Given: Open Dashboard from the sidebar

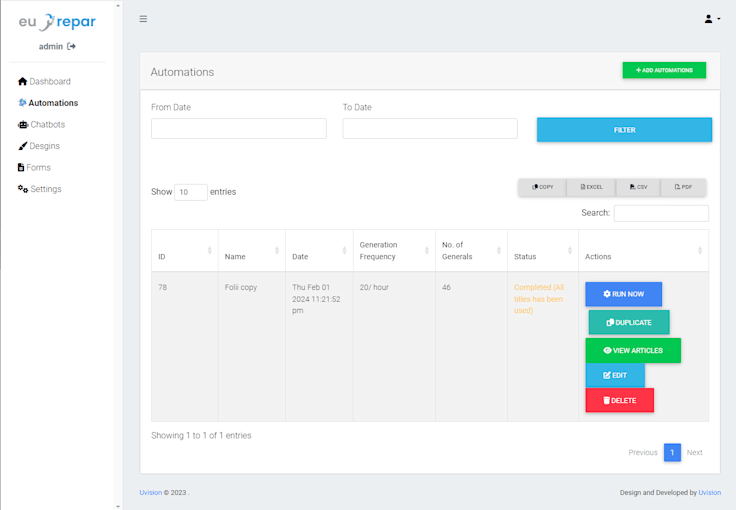Looking at the screenshot, I should 44,81.
